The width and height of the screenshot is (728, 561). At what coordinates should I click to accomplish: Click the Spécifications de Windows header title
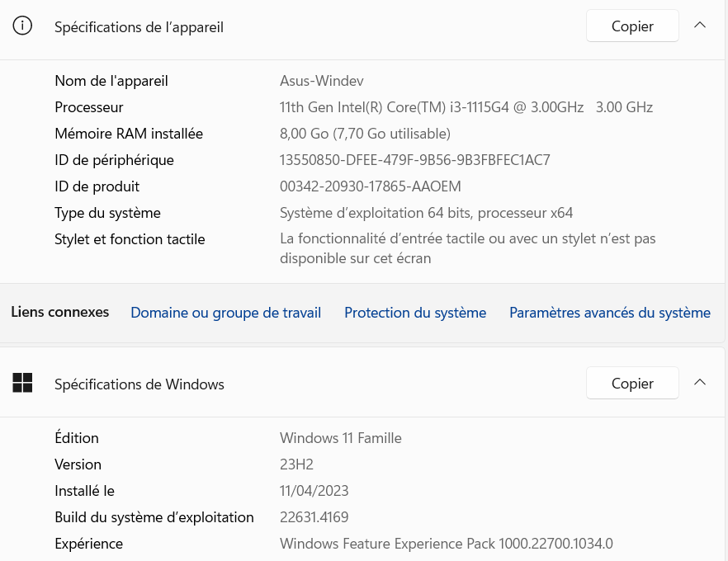(139, 384)
